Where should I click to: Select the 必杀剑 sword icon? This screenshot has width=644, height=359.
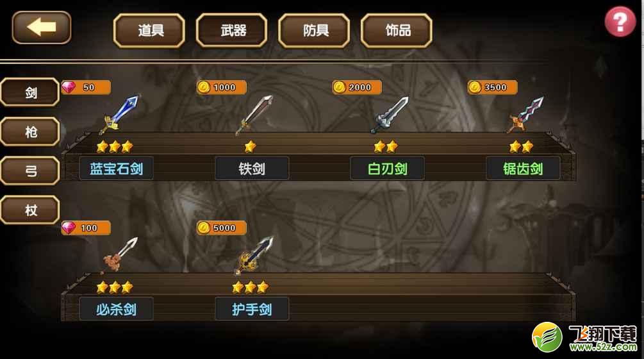tap(119, 255)
